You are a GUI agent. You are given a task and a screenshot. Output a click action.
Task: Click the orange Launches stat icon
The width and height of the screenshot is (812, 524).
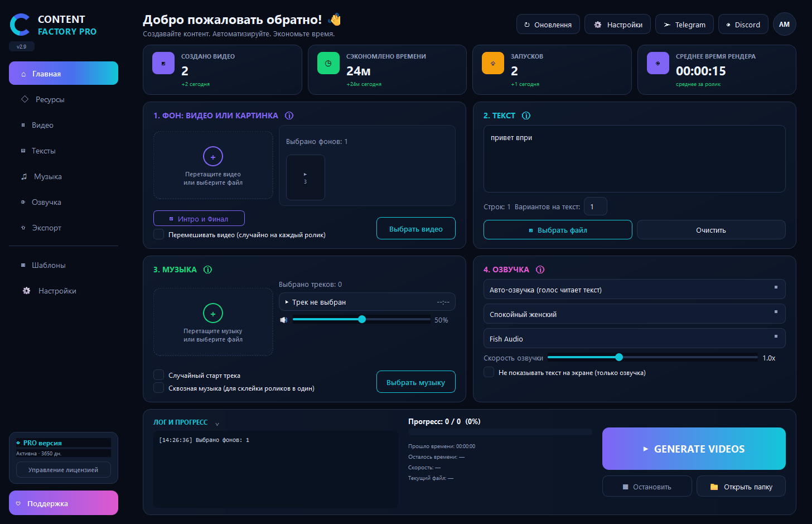[493, 63]
